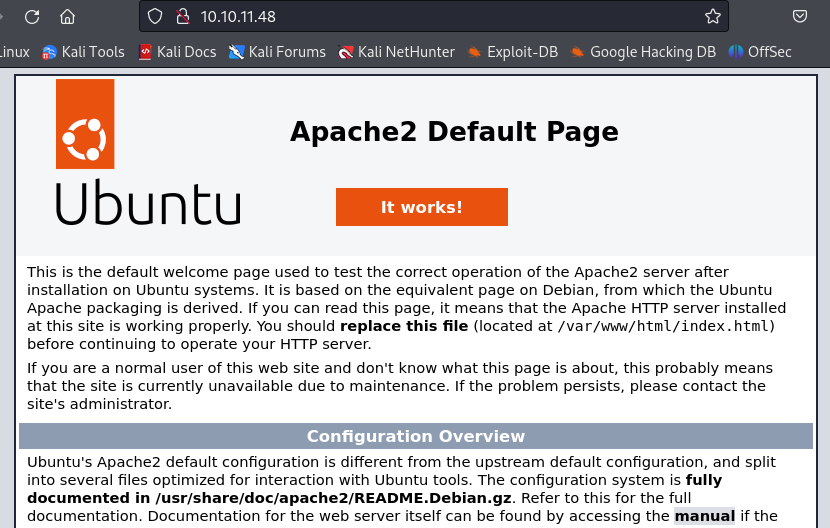Click the orange It works! banner
830x528 pixels.
pyautogui.click(x=422, y=207)
